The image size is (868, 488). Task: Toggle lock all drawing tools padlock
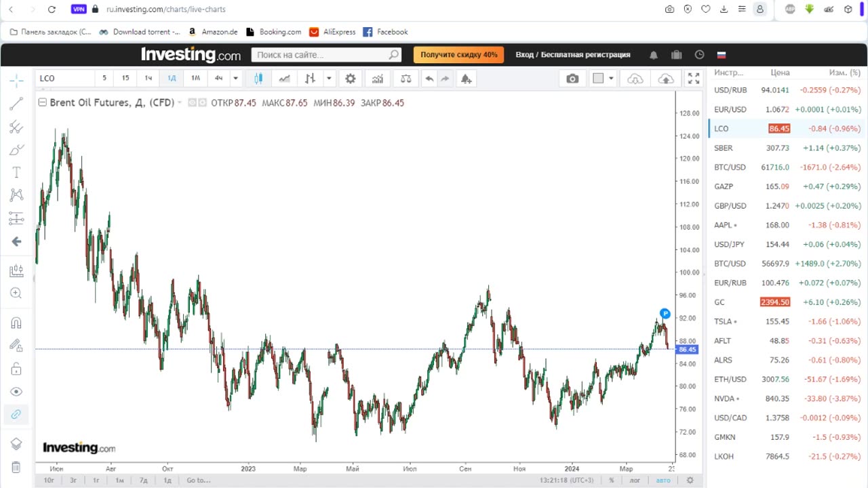point(16,369)
